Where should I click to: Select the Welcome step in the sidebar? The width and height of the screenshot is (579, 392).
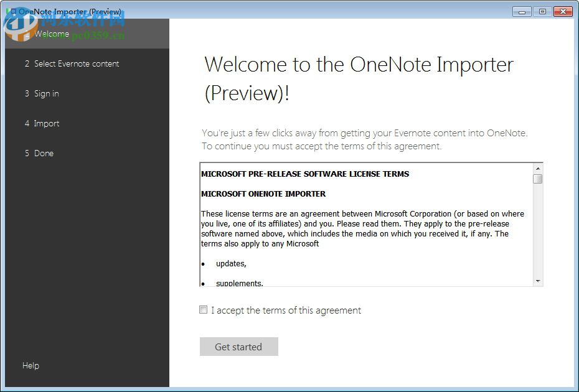click(x=53, y=34)
